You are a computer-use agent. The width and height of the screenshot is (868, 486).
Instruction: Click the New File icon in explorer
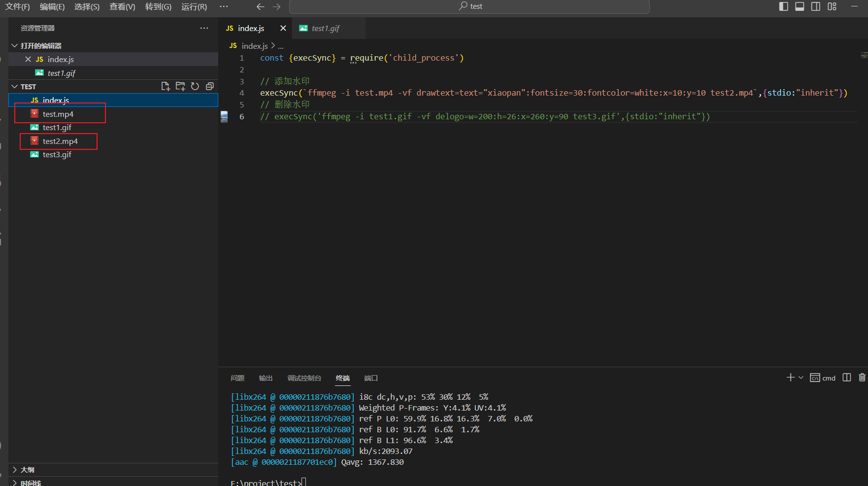point(166,86)
